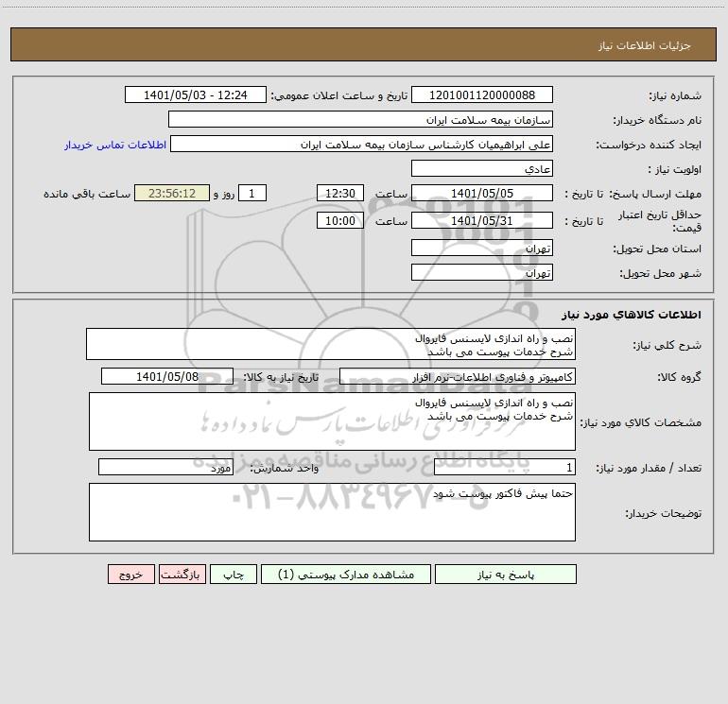Screen dimensions: 728x704
Task: Click the countdown timer 23:56:12
Action: pos(172,193)
